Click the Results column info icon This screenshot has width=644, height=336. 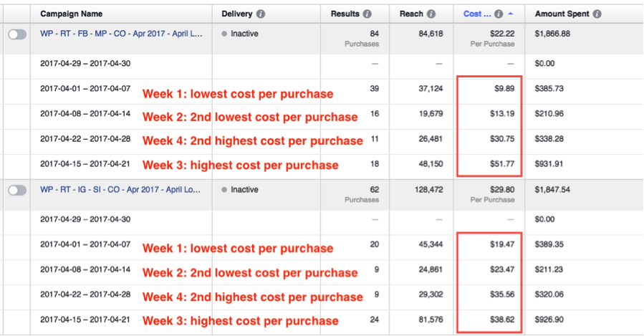(367, 14)
